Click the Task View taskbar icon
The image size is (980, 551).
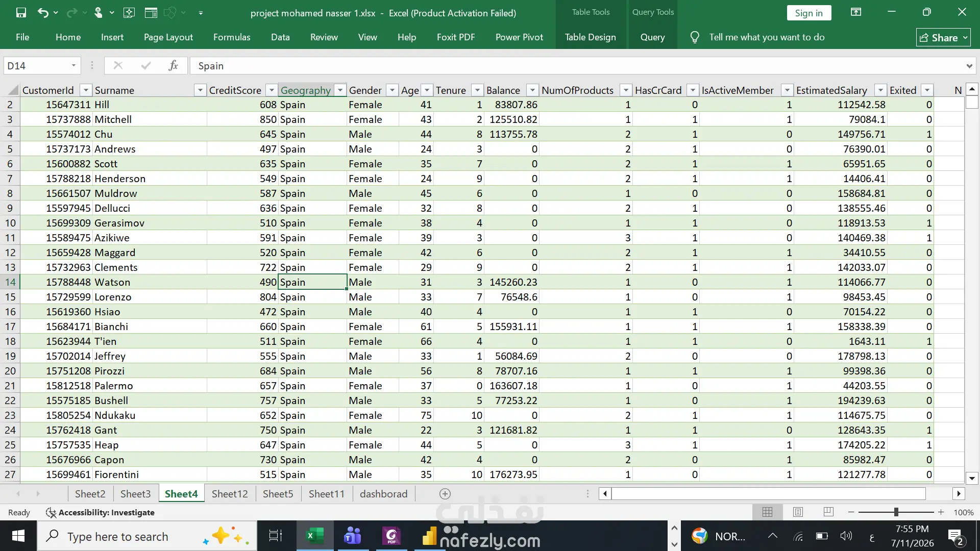tap(276, 536)
